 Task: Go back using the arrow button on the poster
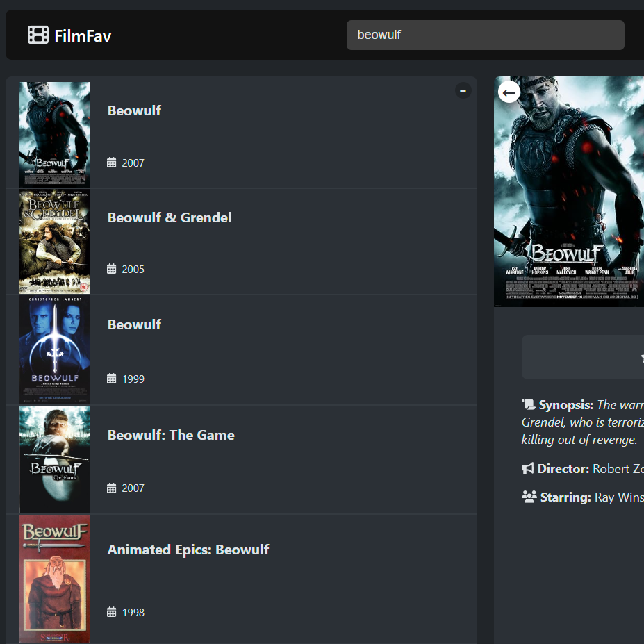[509, 93]
